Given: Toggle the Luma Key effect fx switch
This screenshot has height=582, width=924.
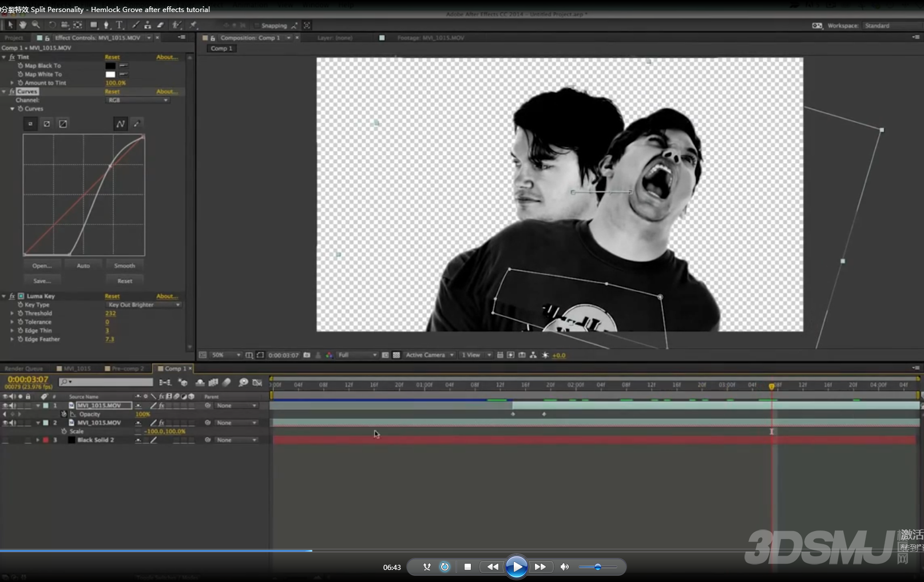Looking at the screenshot, I should pyautogui.click(x=12, y=296).
